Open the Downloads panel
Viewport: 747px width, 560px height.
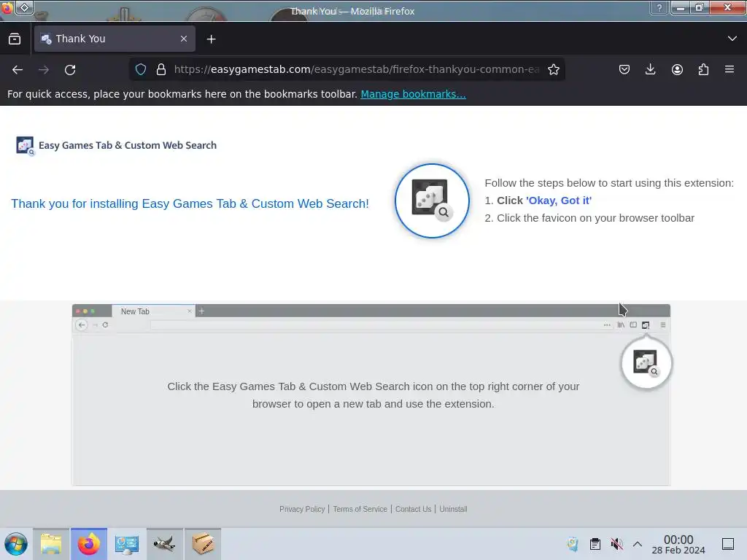(x=650, y=69)
